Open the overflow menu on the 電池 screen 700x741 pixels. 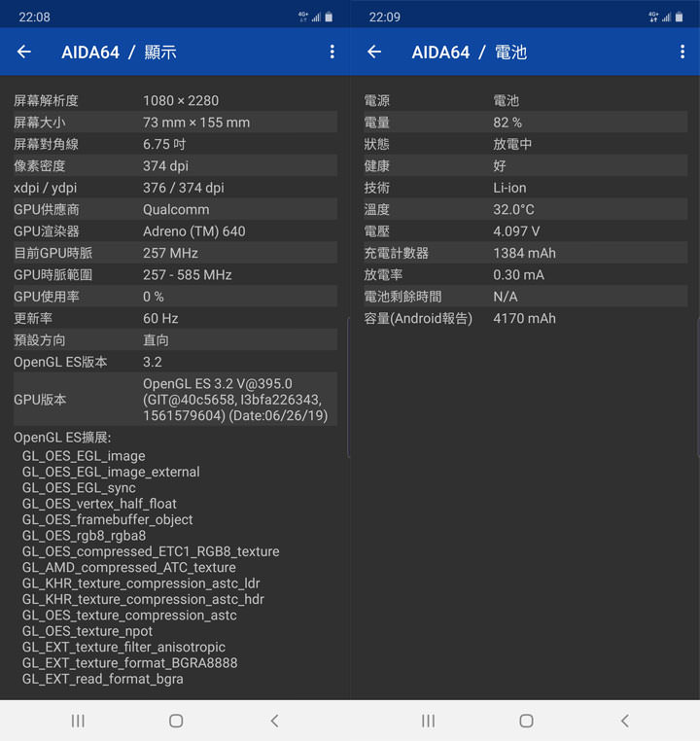[682, 52]
